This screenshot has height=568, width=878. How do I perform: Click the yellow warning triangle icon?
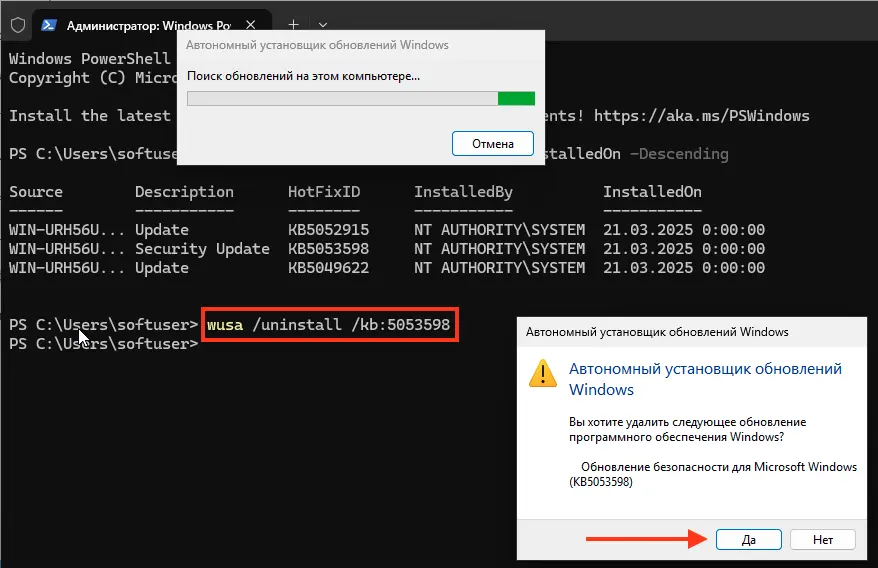tap(542, 374)
